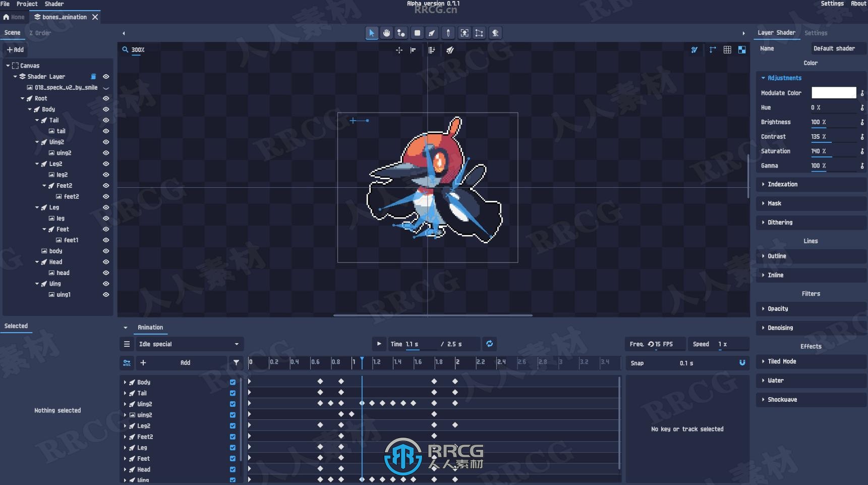868x485 pixels.
Task: Toggle visibility of the Tail bone
Action: click(x=106, y=120)
